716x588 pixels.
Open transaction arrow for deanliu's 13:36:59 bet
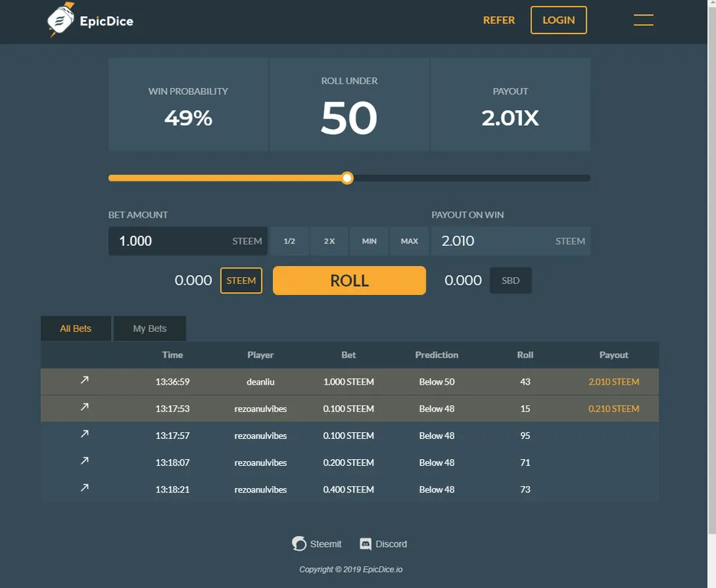click(x=84, y=380)
